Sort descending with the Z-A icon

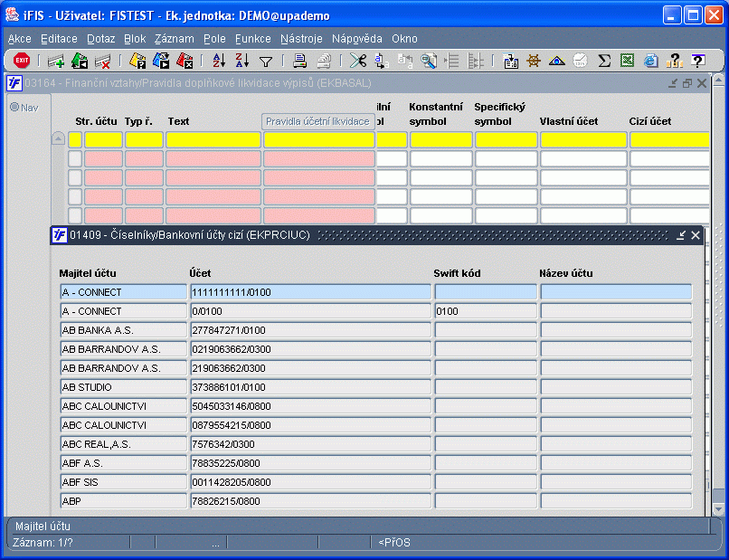pos(242,61)
